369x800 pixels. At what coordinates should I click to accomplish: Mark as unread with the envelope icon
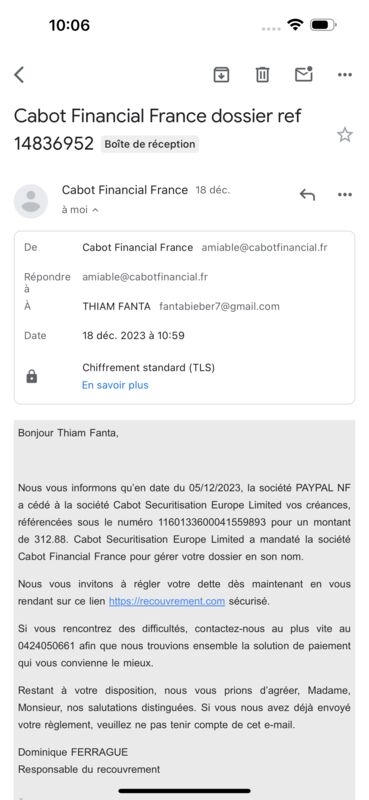[x=304, y=74]
